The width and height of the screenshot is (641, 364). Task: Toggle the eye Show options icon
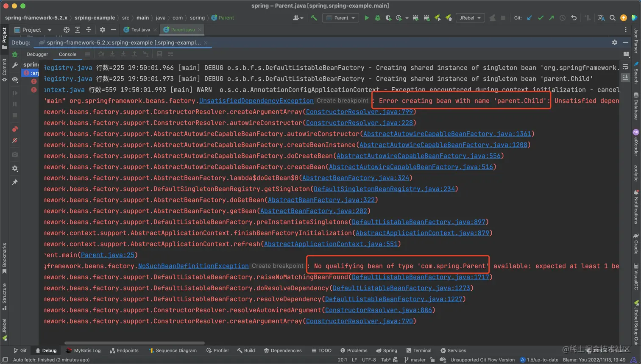coord(15,79)
